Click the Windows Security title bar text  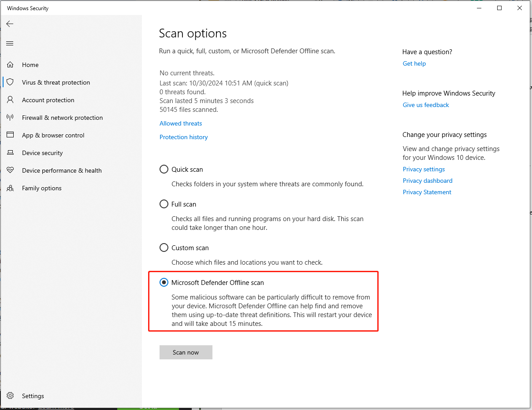coord(28,8)
